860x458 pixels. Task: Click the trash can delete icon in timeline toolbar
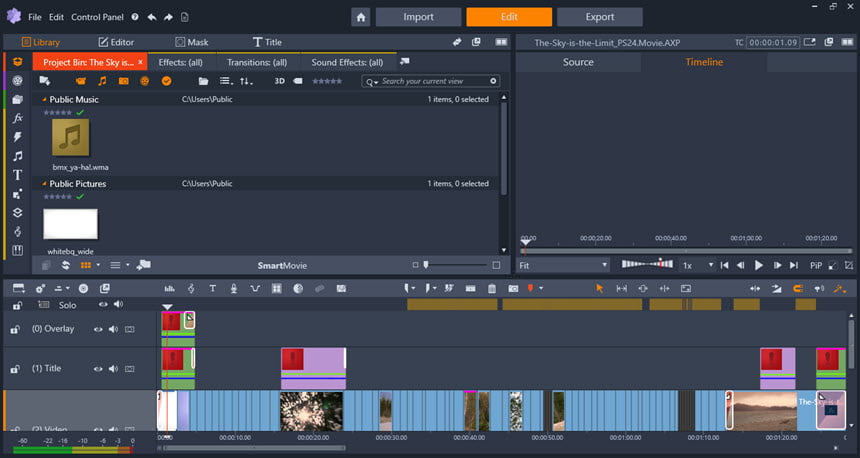[492, 289]
